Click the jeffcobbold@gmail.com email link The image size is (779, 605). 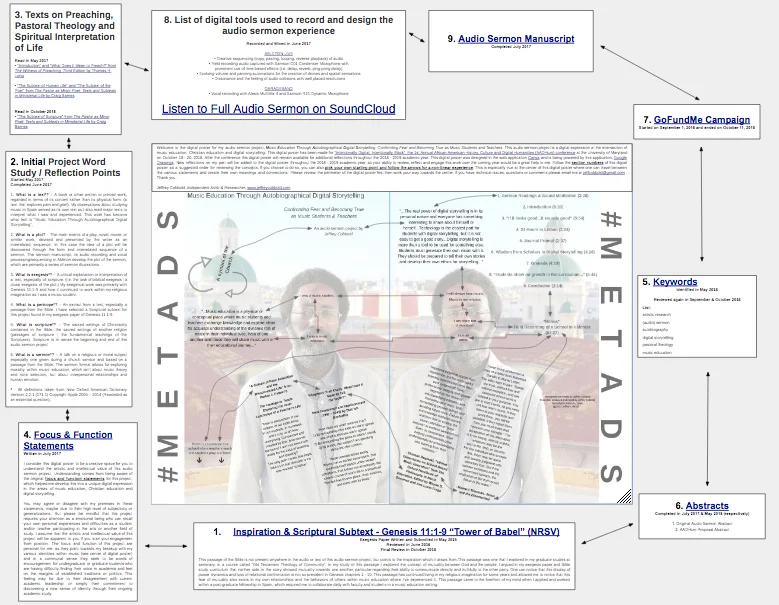[604, 172]
